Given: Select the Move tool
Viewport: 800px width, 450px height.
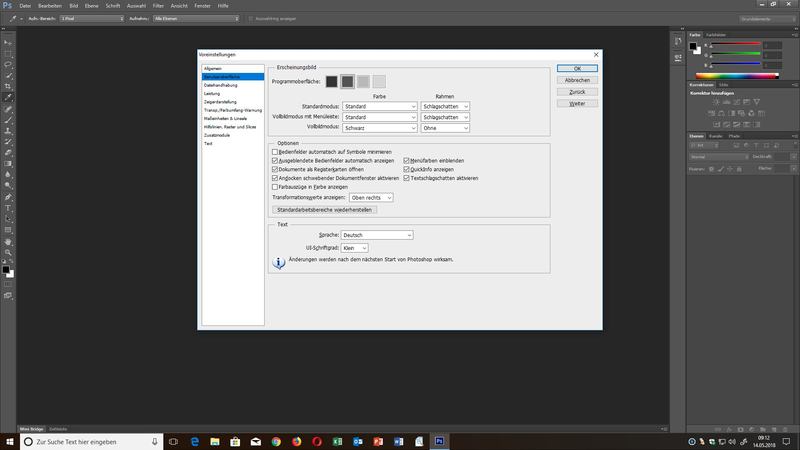Looking at the screenshot, I should pos(8,40).
